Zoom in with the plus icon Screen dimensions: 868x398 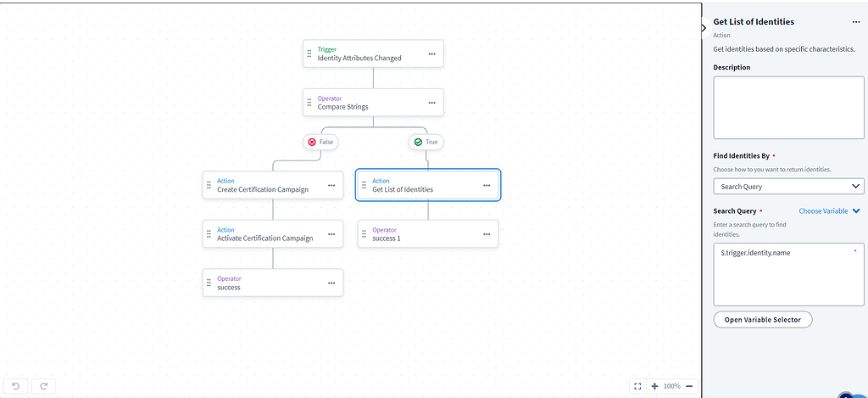click(x=654, y=386)
